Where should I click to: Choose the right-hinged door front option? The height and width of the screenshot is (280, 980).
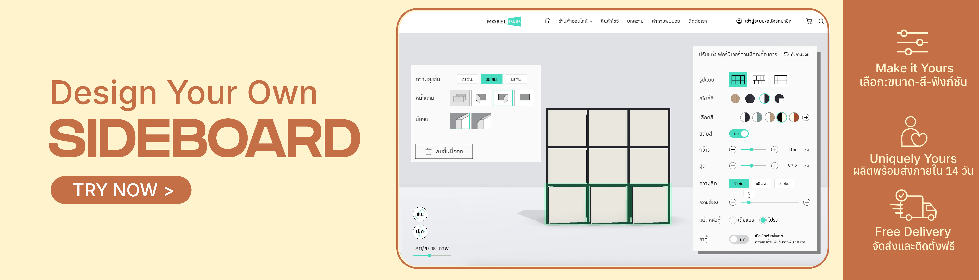click(503, 98)
